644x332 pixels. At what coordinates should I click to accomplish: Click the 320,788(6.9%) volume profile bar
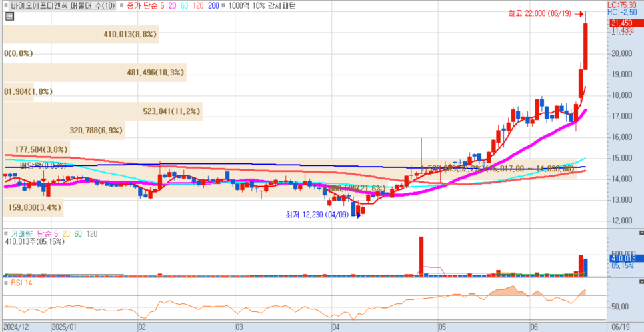tap(63, 131)
